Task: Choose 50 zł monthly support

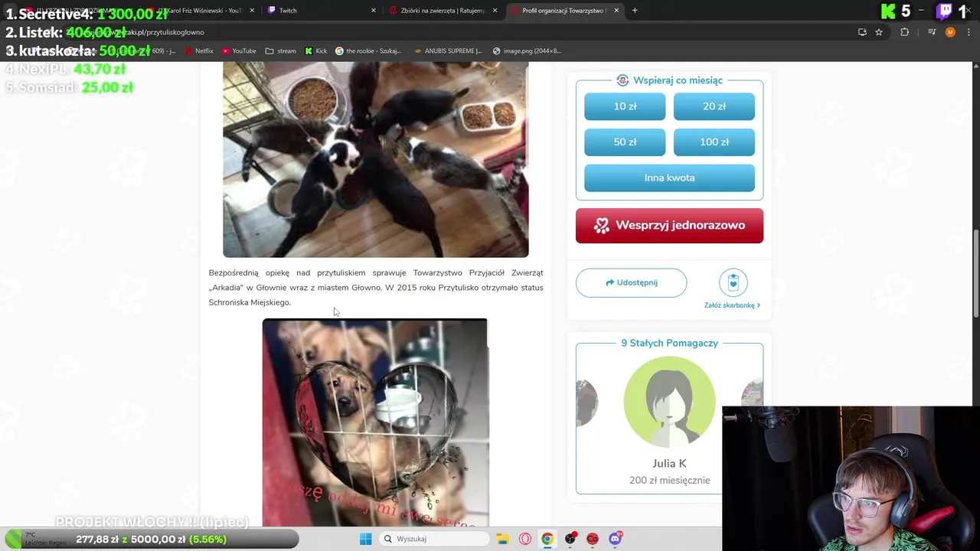Action: click(x=625, y=142)
